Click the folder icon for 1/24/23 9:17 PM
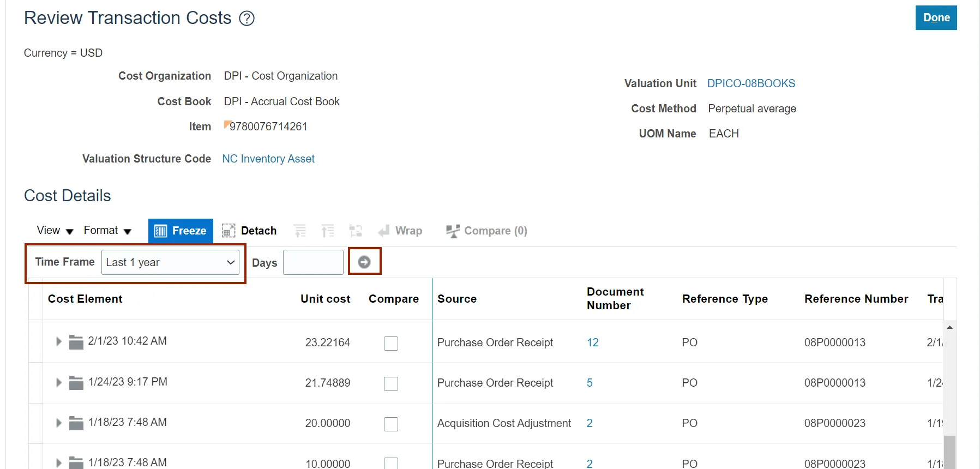This screenshot has height=469, width=980. coord(76,383)
